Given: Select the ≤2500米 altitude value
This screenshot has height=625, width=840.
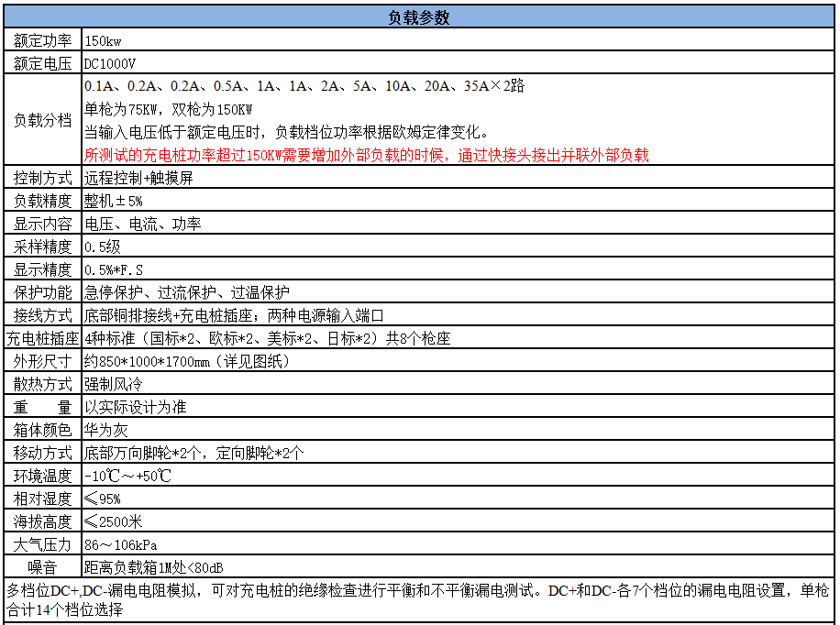Looking at the screenshot, I should pos(114,521).
